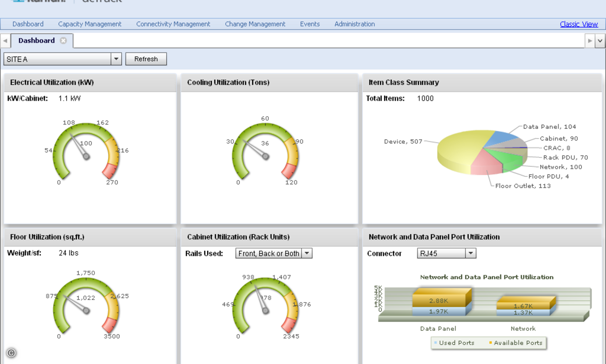Click the 24 lbs weight value
Viewport: 606px width, 364px height.
(x=68, y=253)
